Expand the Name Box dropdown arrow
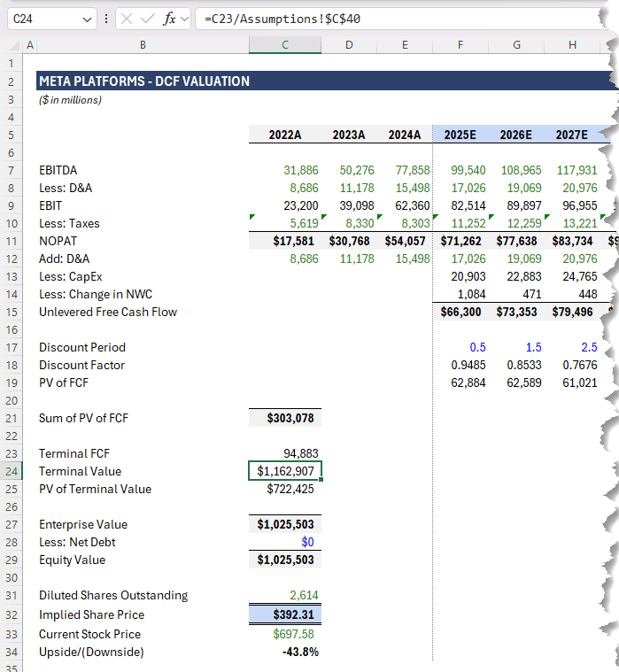 click(x=87, y=19)
